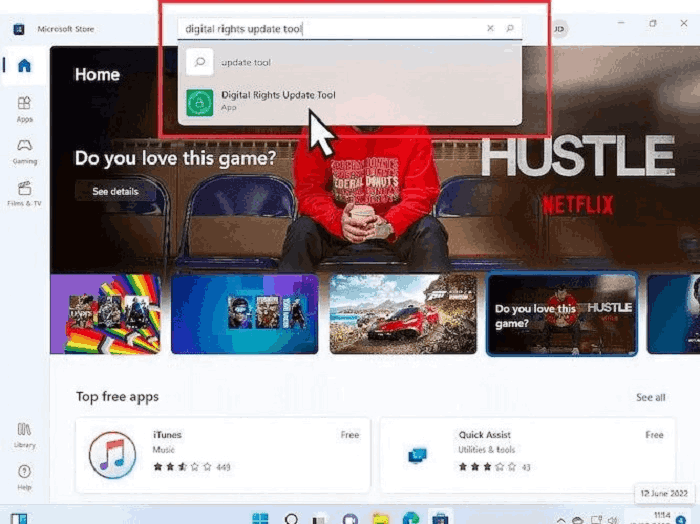Screen dimensions: 700x524
Task: Open the Chat icon on taskbar
Action: [x=350, y=519]
